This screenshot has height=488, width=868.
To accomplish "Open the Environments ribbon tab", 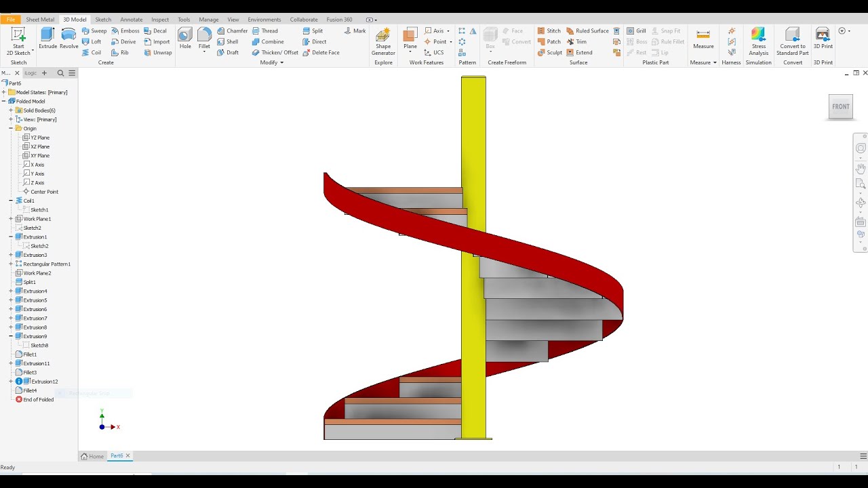I will coord(264,20).
